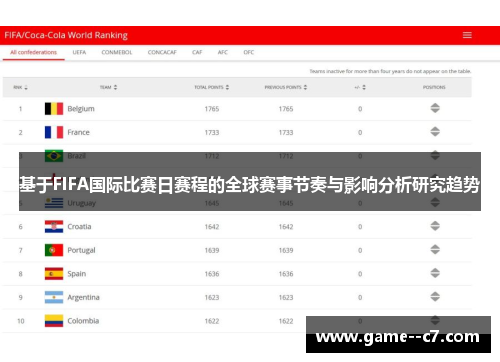Open the Belgium team link

tap(81, 109)
